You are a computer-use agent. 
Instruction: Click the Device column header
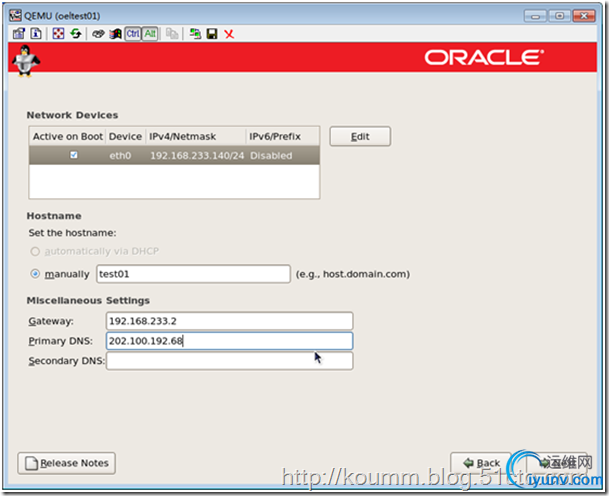coord(125,136)
